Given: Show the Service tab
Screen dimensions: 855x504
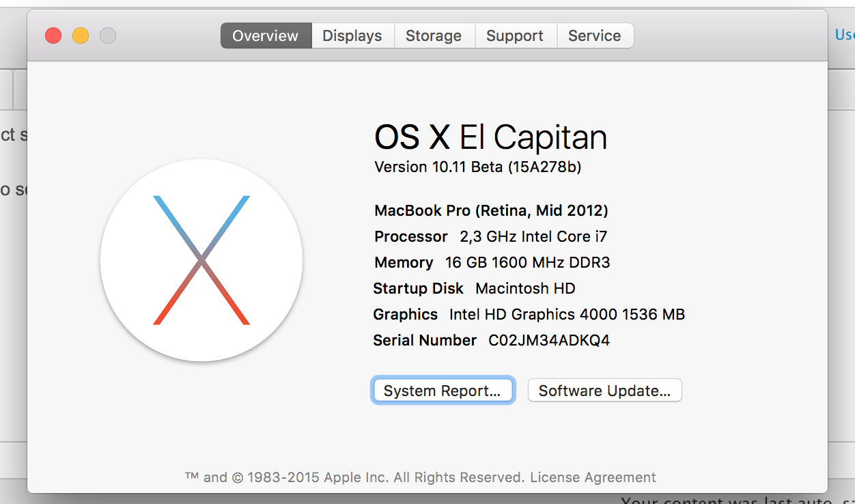Looking at the screenshot, I should [594, 36].
